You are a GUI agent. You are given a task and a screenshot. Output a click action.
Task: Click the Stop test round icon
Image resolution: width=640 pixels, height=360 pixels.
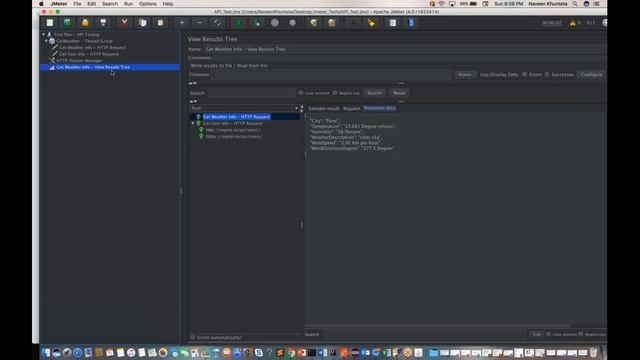pyautogui.click(x=275, y=23)
